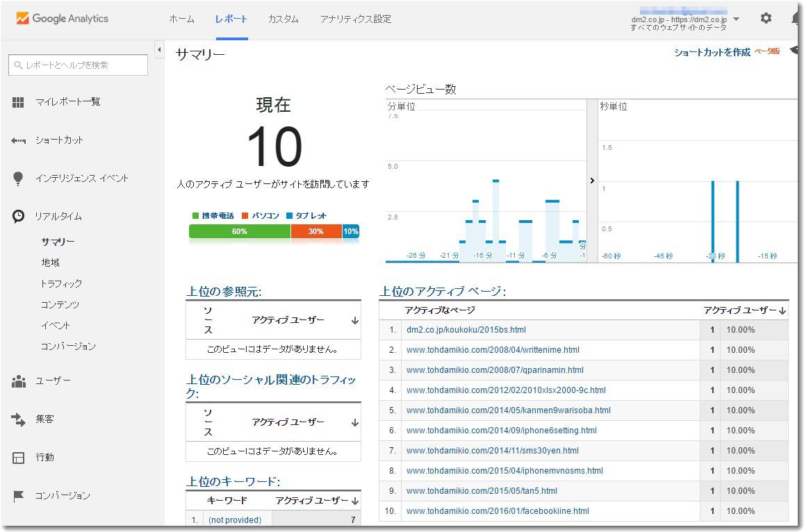Click the リアルタイム clock icon
804x532 pixels.
(19, 216)
